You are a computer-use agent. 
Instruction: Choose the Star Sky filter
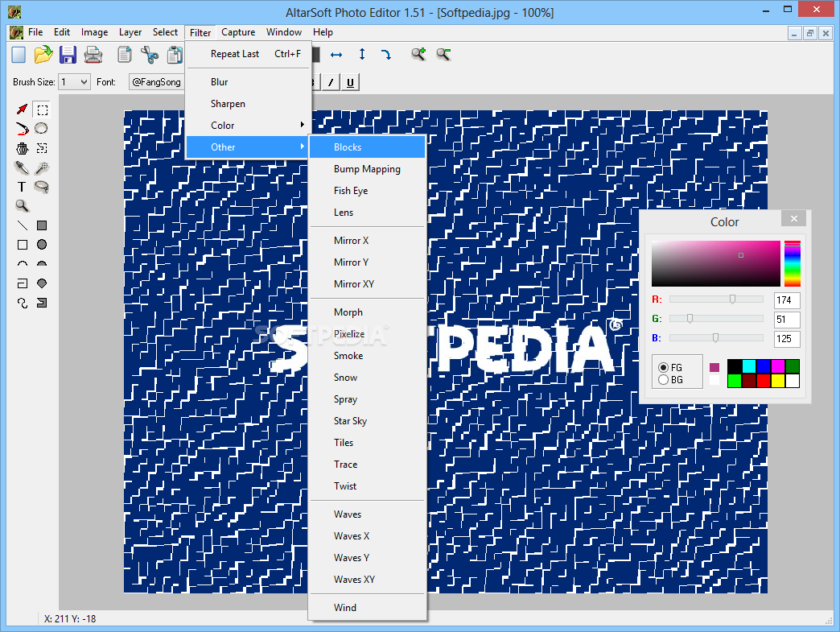click(368, 421)
